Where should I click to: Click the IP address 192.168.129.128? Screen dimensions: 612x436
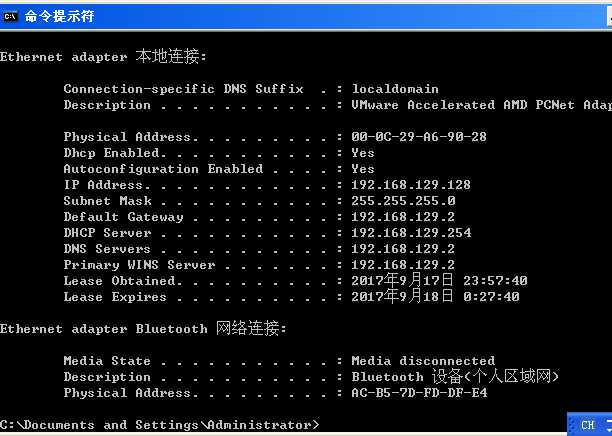pyautogui.click(x=410, y=185)
